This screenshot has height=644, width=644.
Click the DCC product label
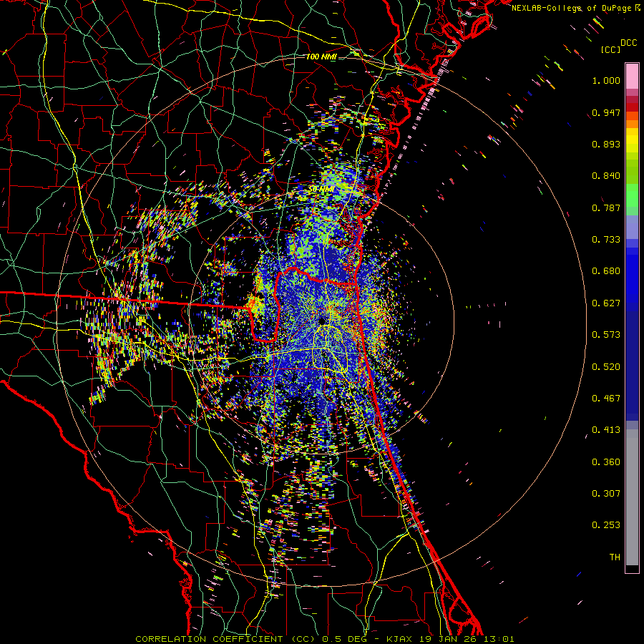(628, 43)
